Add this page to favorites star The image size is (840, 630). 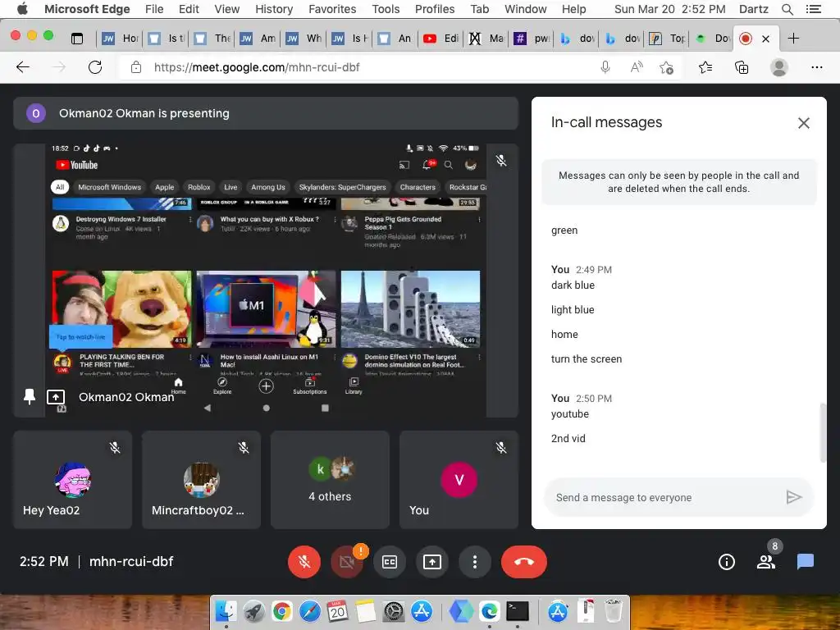point(666,67)
